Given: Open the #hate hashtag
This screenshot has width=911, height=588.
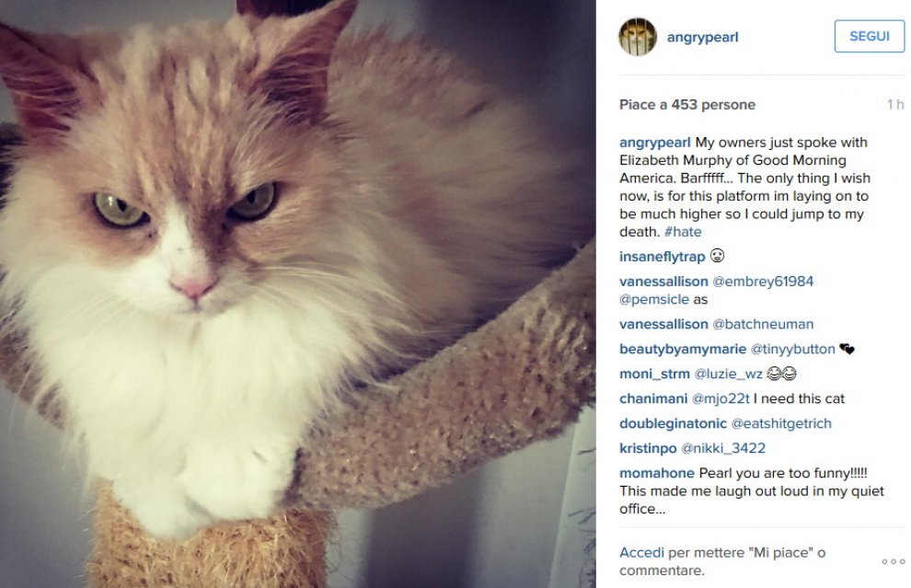Looking at the screenshot, I should tap(683, 231).
